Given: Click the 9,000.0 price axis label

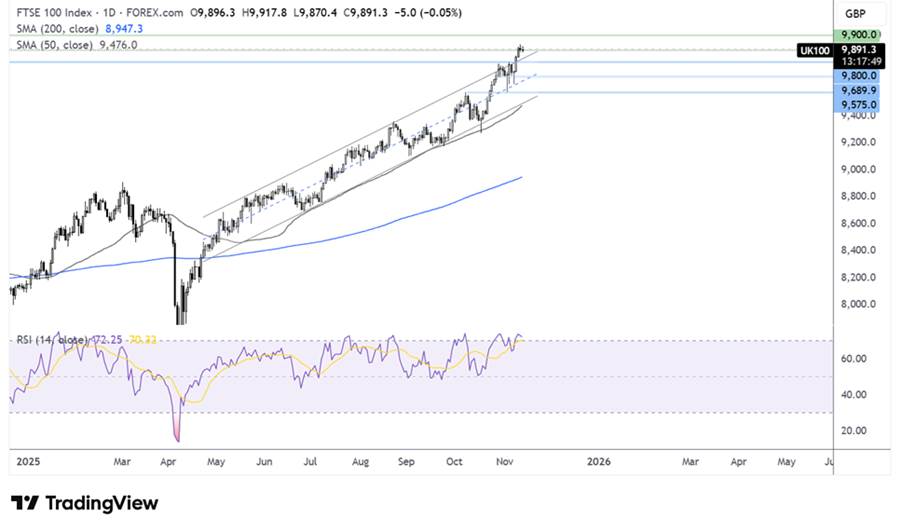Looking at the screenshot, I should pos(859,169).
